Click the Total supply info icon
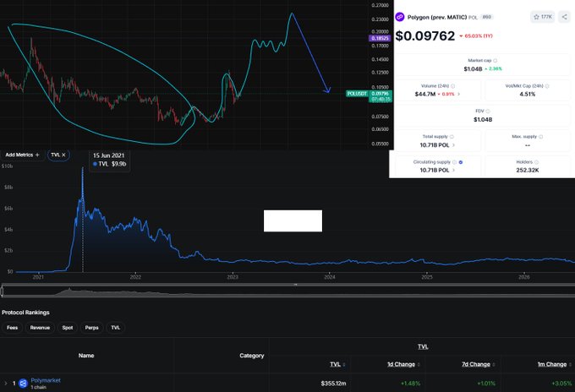This screenshot has height=392, width=575. [452, 137]
